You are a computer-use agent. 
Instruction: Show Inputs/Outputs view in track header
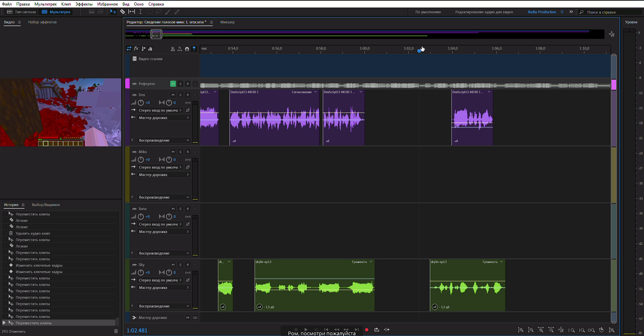(129, 48)
